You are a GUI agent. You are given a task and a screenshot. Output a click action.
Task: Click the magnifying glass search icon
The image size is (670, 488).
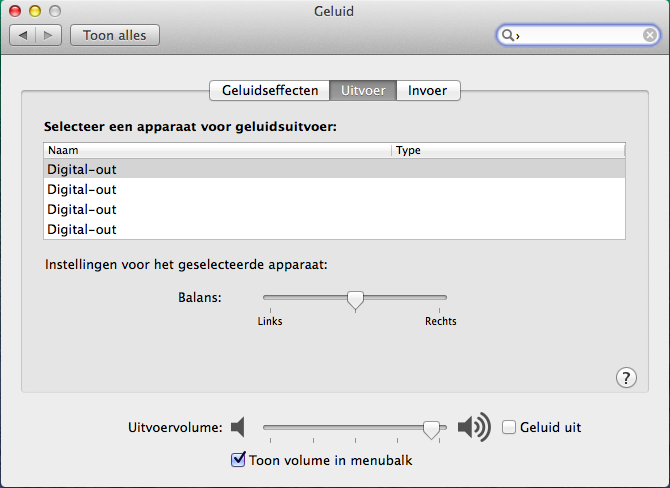point(508,35)
